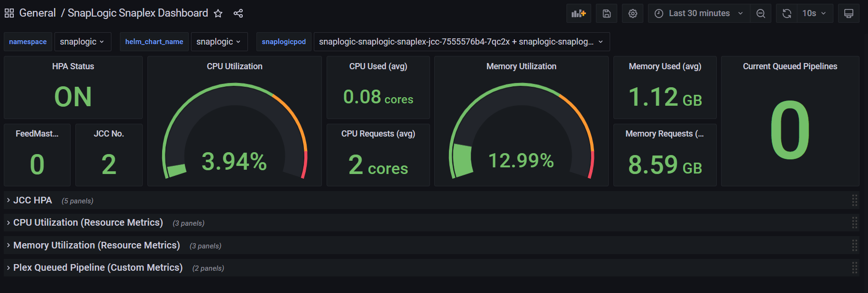Open the snaplogicpod selection dropdown

pyautogui.click(x=461, y=42)
